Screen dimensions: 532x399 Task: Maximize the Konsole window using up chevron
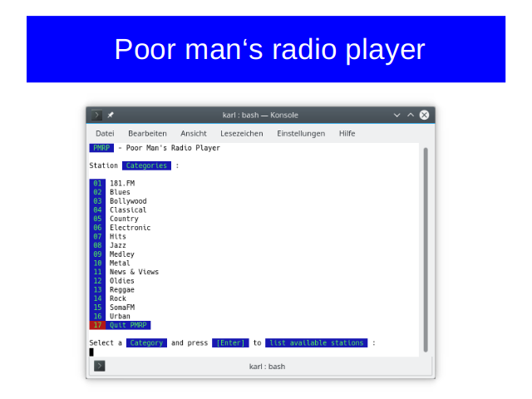[x=411, y=115]
